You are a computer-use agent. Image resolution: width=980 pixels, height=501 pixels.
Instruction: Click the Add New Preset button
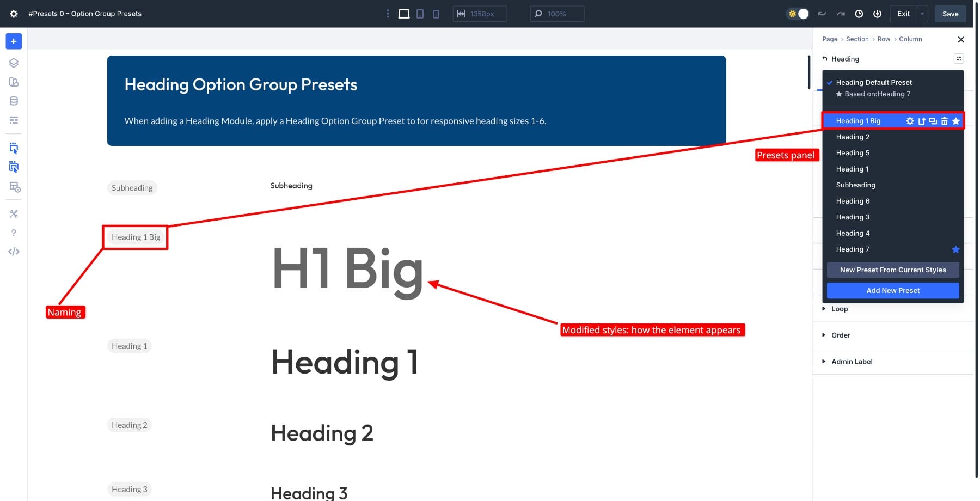[892, 291]
